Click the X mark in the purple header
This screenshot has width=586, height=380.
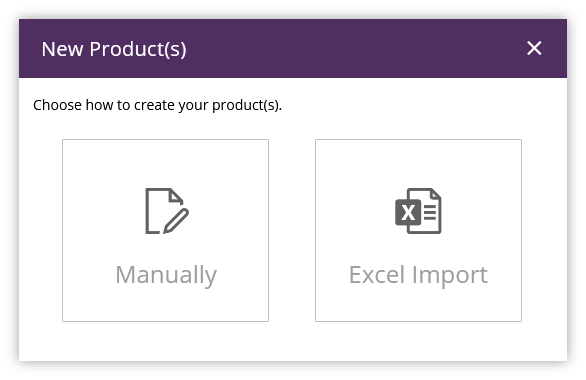pyautogui.click(x=534, y=48)
